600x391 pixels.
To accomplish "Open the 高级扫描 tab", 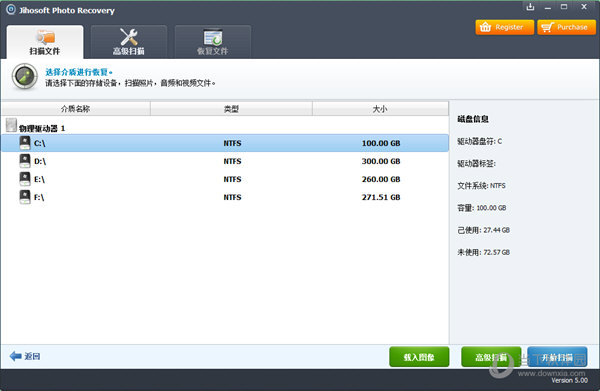I will coord(129,42).
